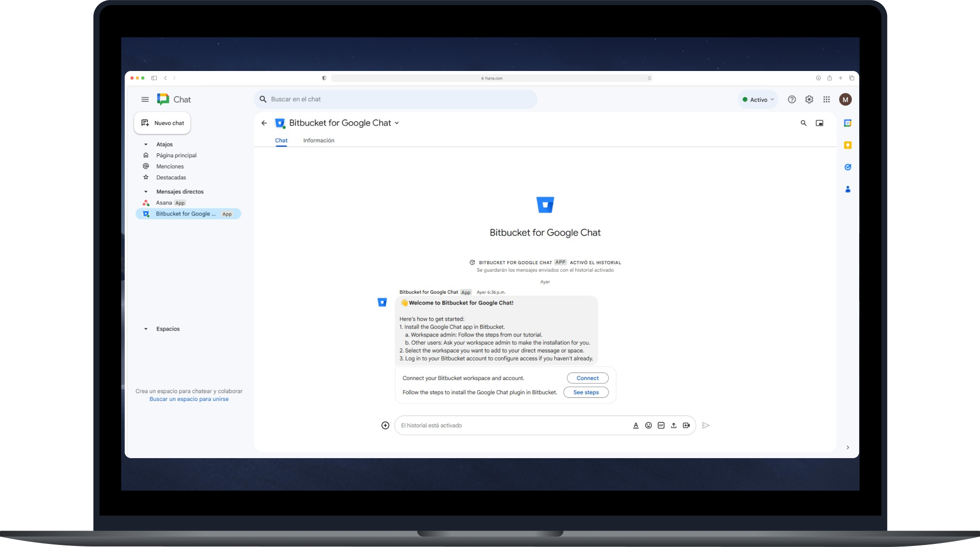
Task: Switch to the Información tab
Action: tap(318, 140)
